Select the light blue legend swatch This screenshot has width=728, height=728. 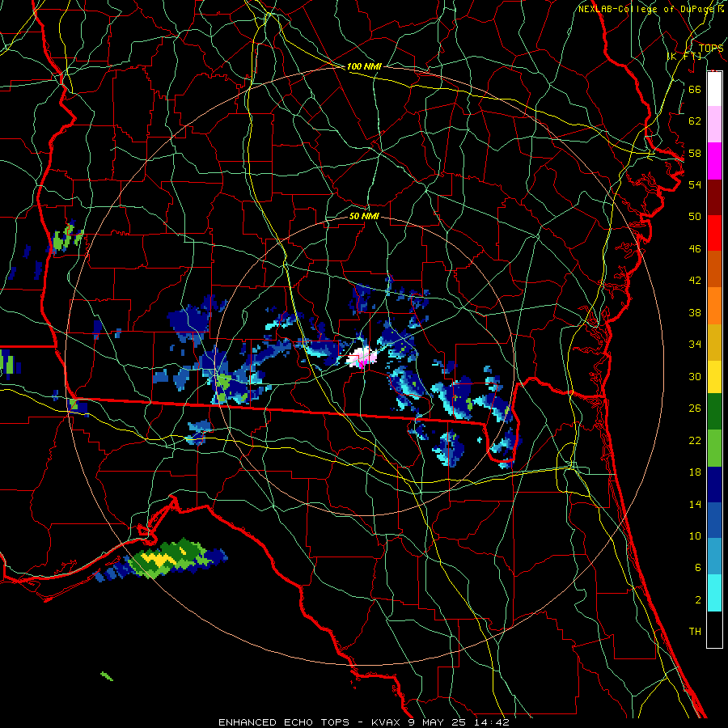714,557
